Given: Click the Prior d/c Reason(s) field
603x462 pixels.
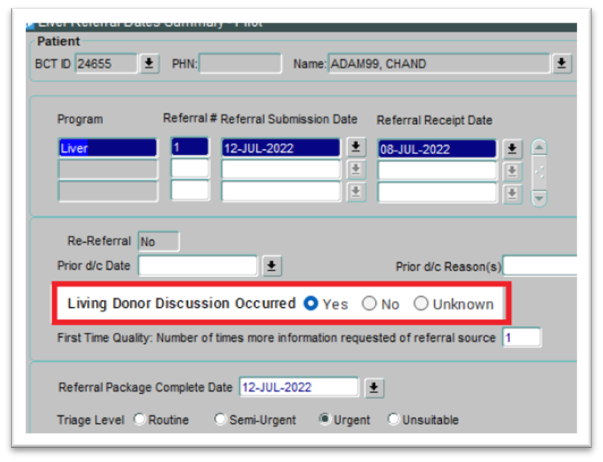Looking at the screenshot, I should point(540,266).
